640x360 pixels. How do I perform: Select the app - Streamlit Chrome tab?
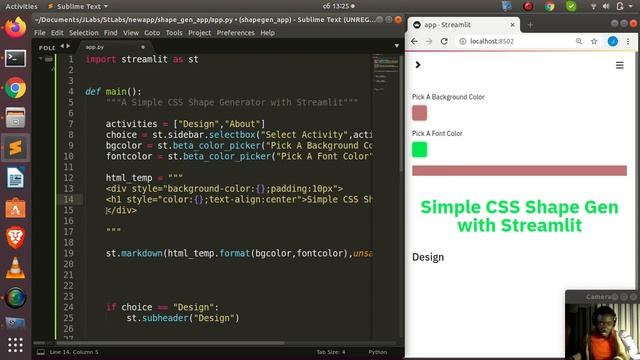coord(463,25)
